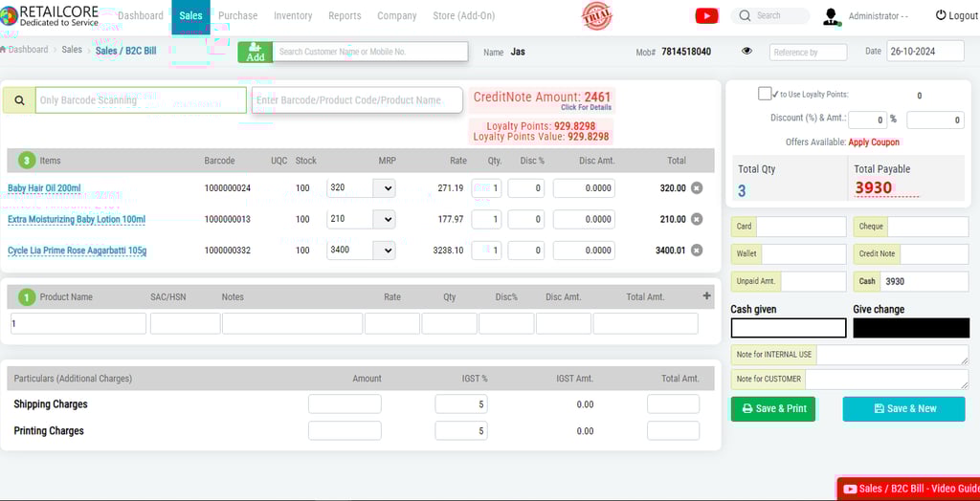This screenshot has height=501, width=980.
Task: Click the service Product Name field
Action: pyautogui.click(x=78, y=323)
